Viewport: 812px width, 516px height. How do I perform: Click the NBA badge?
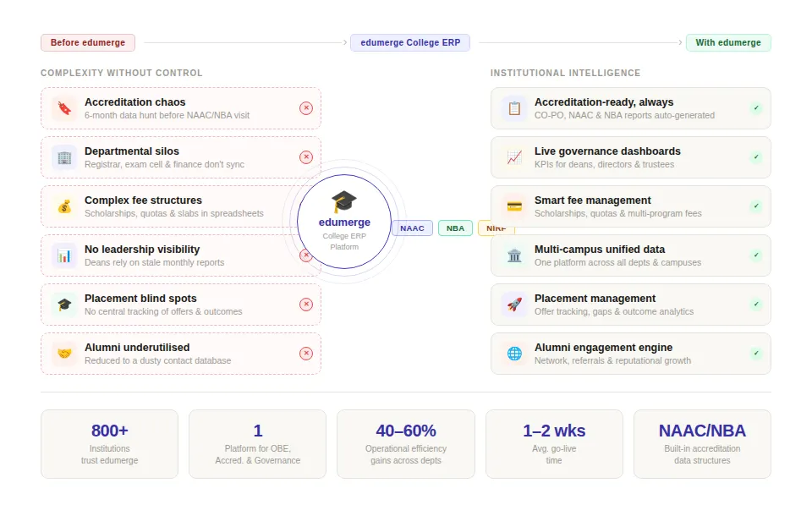point(455,228)
